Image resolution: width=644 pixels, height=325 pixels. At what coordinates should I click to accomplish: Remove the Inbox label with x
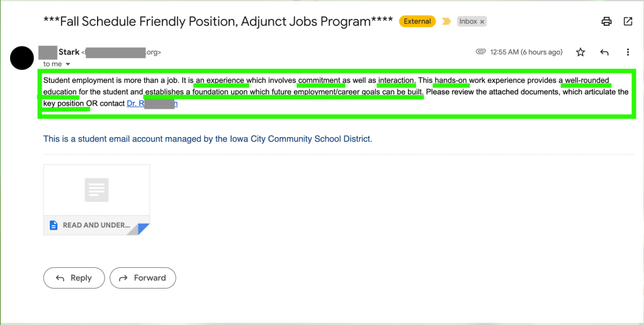[x=482, y=21]
